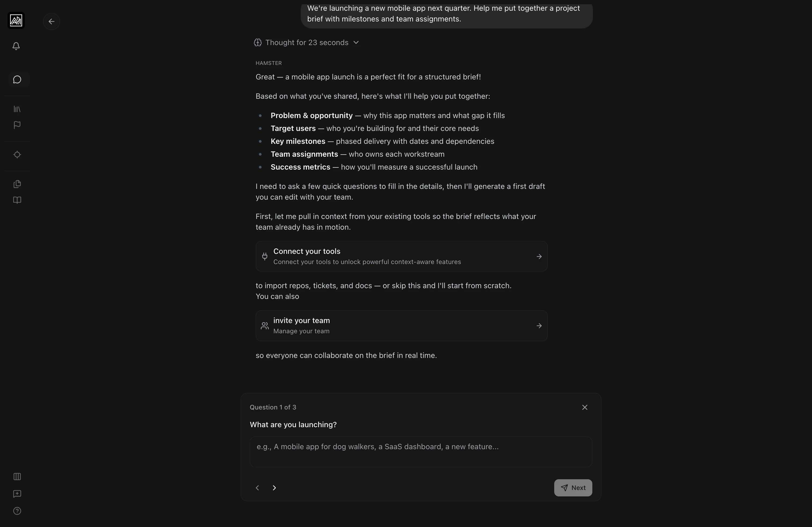Go to the previous question chevron
Viewport: 812px width, 527px height.
(258, 488)
